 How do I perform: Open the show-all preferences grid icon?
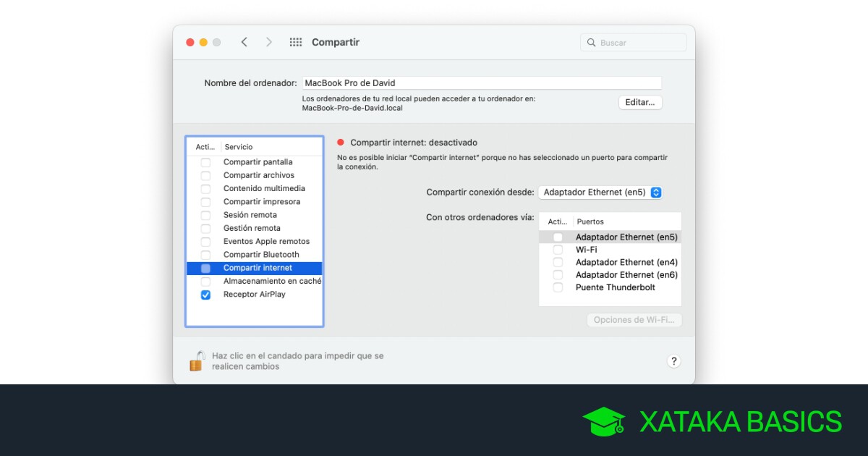295,42
